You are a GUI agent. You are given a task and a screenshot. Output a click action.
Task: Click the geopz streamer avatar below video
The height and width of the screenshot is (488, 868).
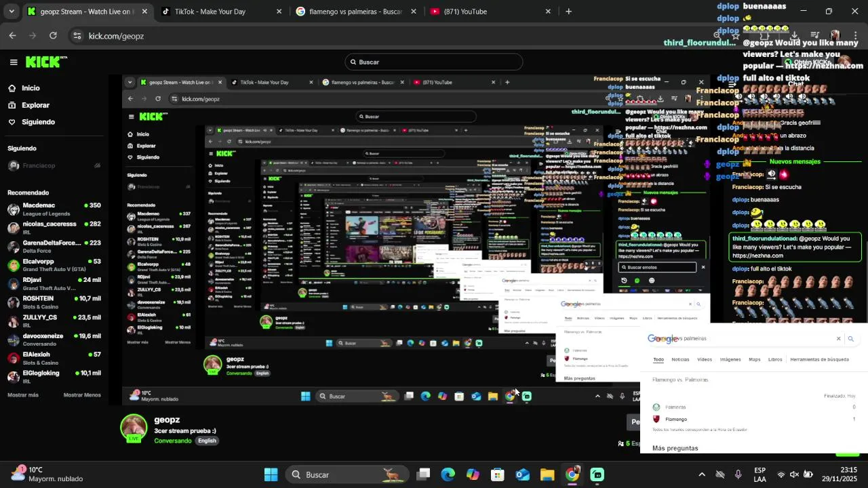tap(134, 428)
